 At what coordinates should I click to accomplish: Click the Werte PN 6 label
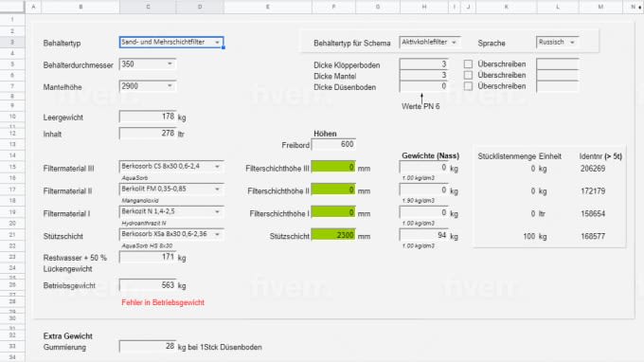[x=420, y=106]
